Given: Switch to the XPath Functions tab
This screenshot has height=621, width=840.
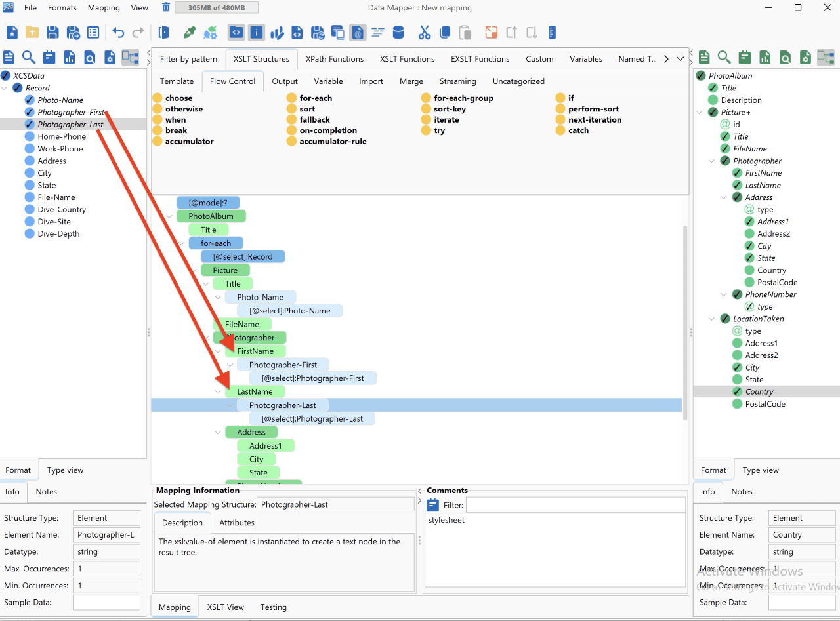Looking at the screenshot, I should pos(335,59).
